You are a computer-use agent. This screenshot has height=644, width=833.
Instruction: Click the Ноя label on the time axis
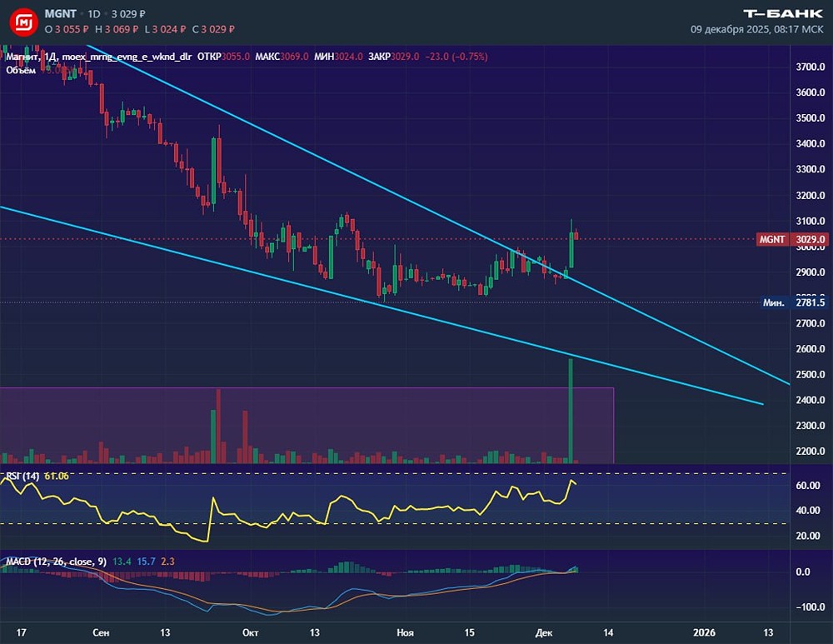pos(406,632)
